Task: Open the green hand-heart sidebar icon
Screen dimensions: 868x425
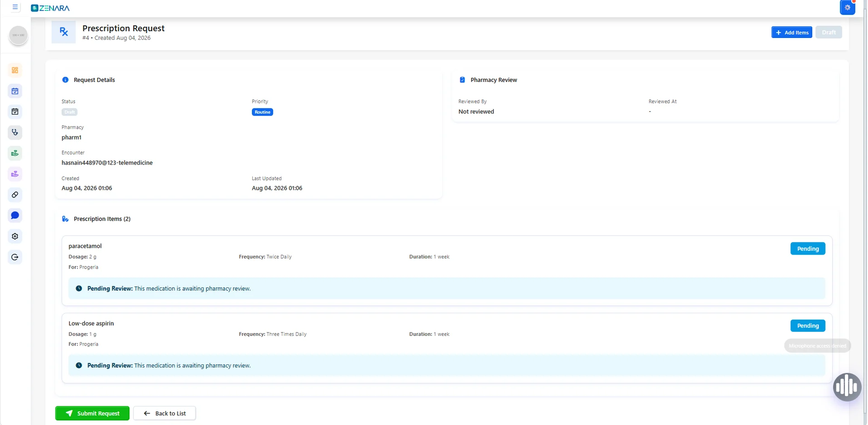Action: pyautogui.click(x=15, y=153)
